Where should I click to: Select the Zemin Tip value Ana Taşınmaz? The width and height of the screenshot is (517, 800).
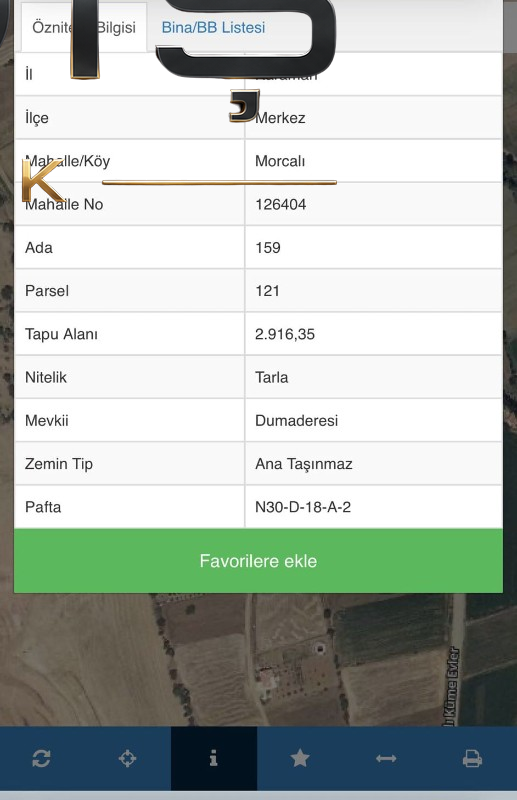coord(304,464)
